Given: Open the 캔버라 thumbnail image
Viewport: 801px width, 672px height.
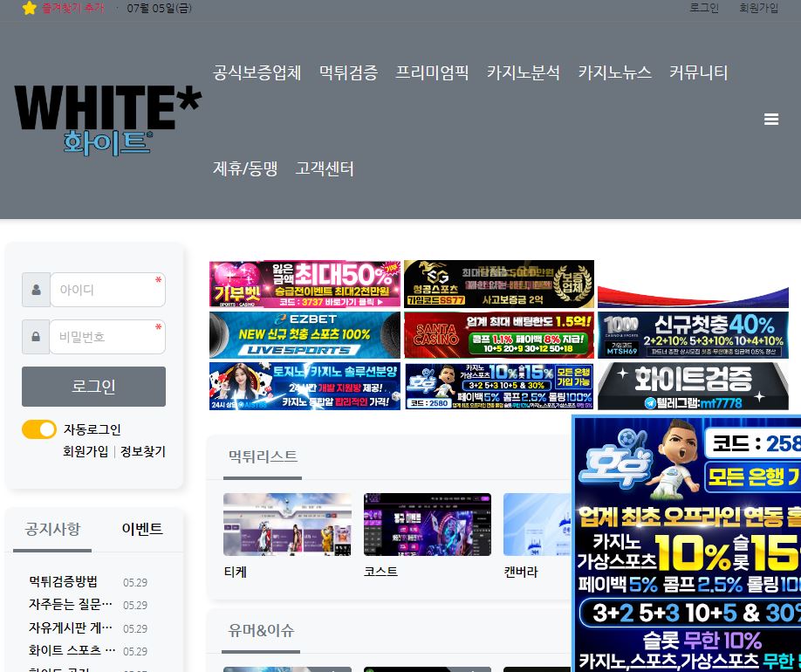Looking at the screenshot, I should tap(537, 525).
